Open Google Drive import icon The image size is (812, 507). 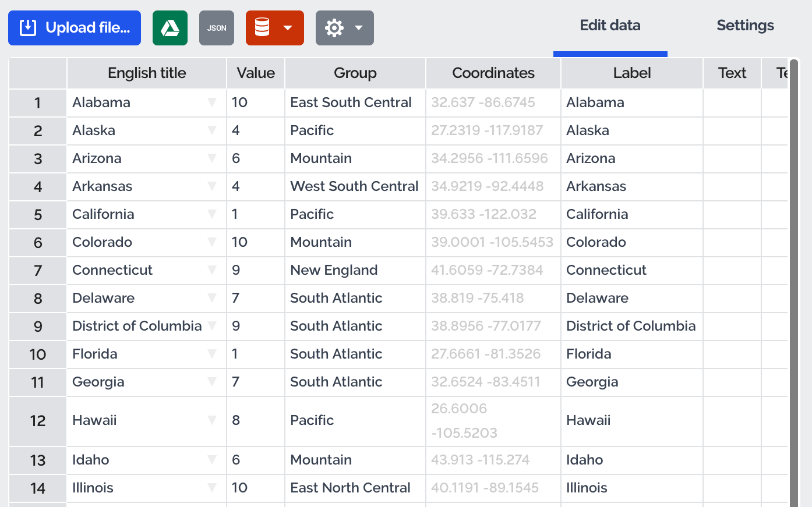tap(170, 28)
